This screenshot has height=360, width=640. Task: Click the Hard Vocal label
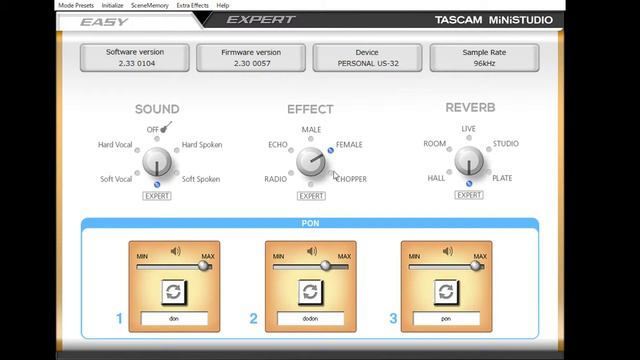point(115,144)
